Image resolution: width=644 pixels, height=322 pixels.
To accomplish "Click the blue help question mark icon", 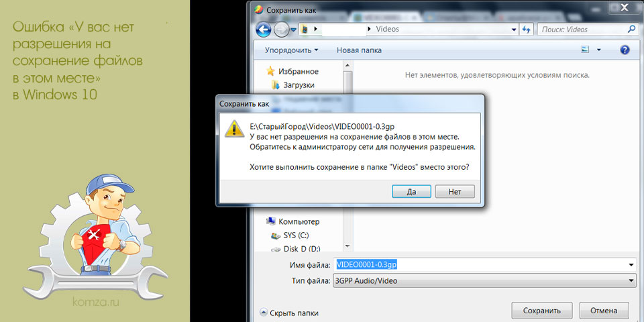I will coord(625,50).
